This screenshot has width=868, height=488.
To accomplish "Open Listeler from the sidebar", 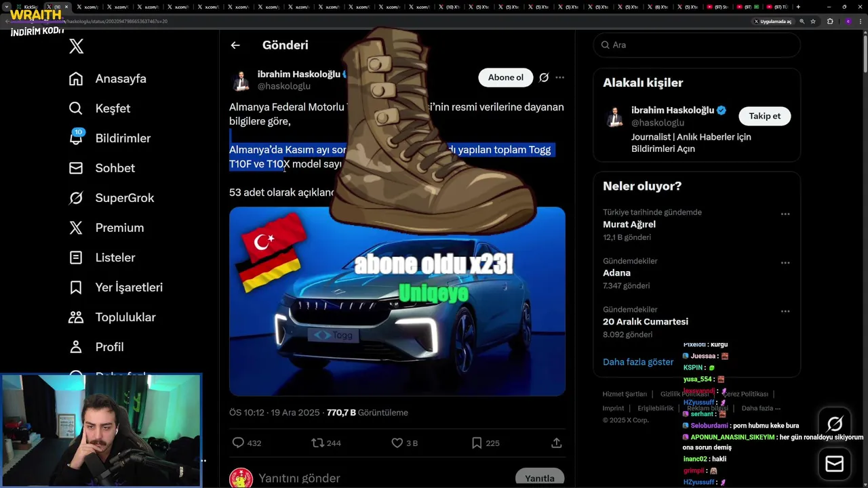I will click(x=102, y=258).
